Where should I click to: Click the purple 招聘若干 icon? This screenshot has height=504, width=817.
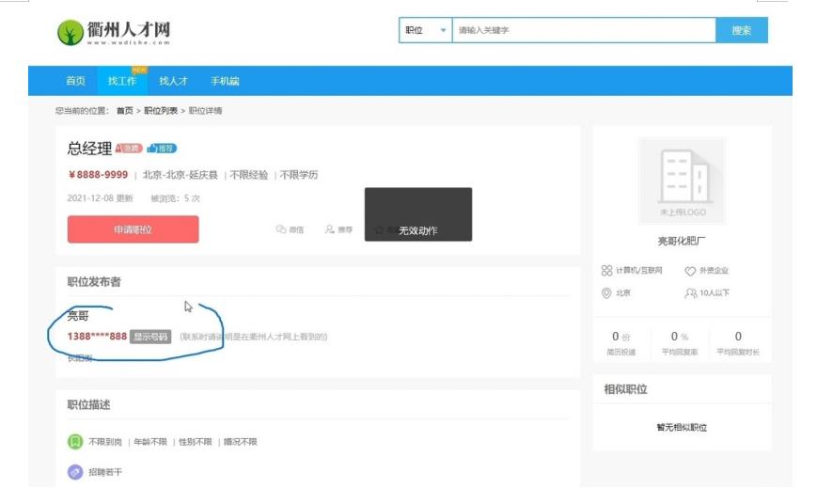pyautogui.click(x=75, y=472)
